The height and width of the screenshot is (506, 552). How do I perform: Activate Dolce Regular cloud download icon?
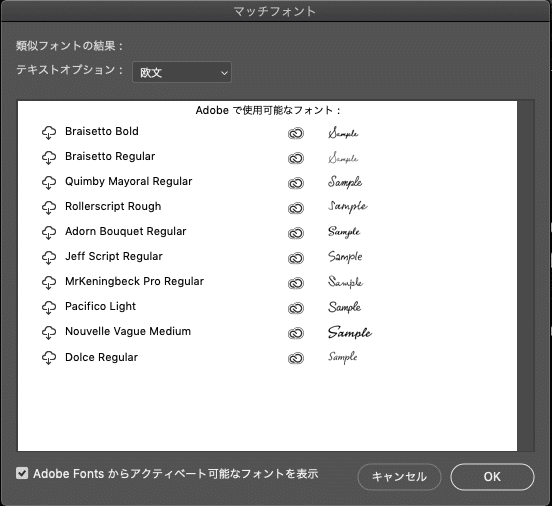tap(49, 358)
